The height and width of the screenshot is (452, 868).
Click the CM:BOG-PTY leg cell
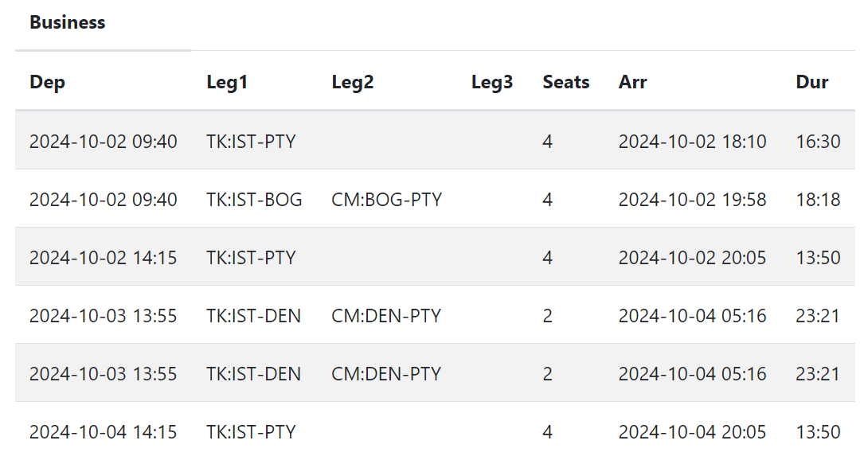386,200
